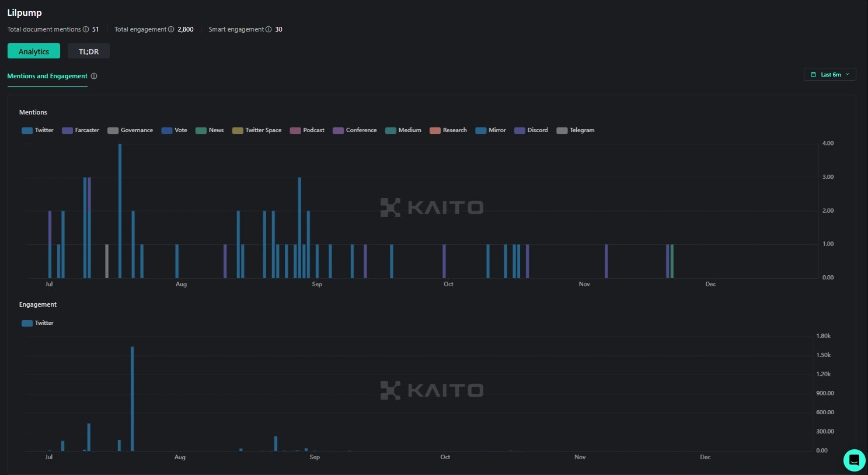Click the grey Governance bar in July

coord(107,261)
